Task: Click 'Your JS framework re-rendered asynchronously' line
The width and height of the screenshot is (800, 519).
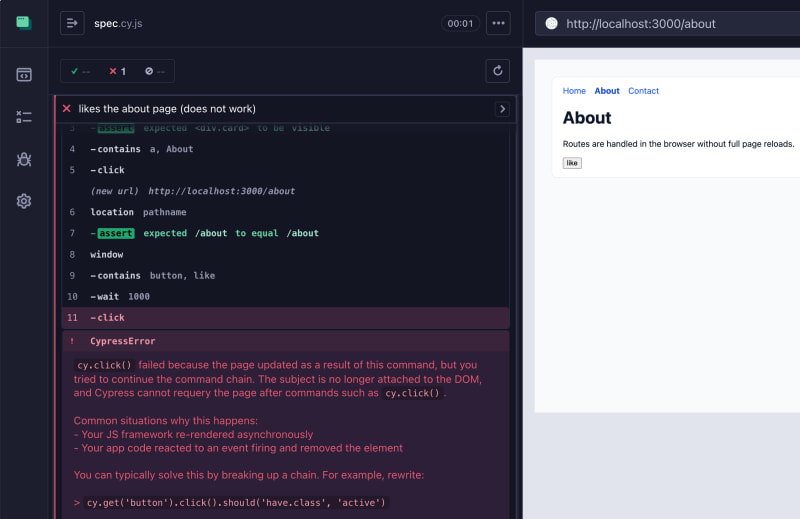Action: pyautogui.click(x=193, y=434)
